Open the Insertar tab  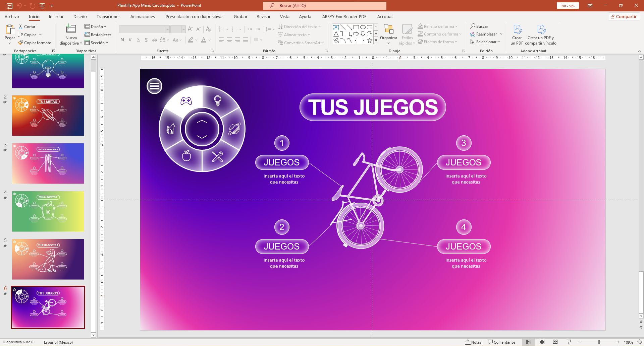pyautogui.click(x=56, y=16)
